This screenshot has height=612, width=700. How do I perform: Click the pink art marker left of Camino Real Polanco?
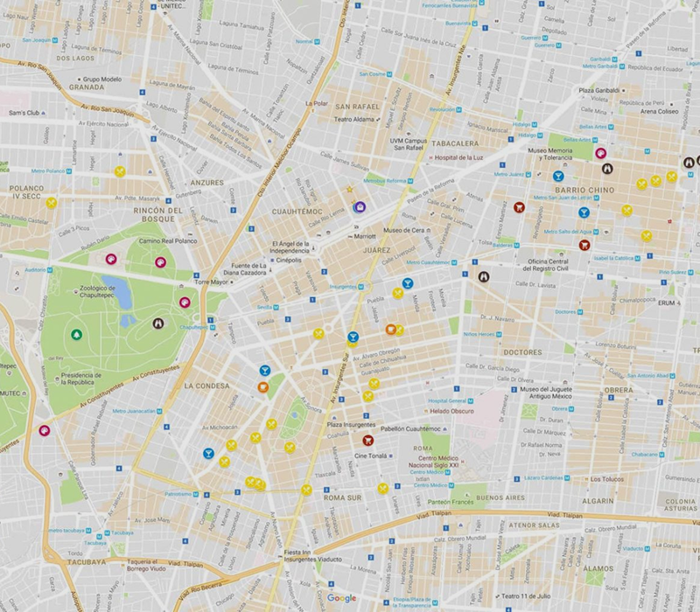(x=111, y=259)
